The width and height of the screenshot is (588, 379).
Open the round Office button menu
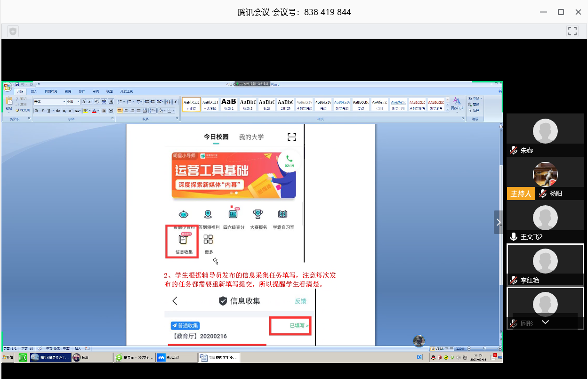tap(7, 87)
